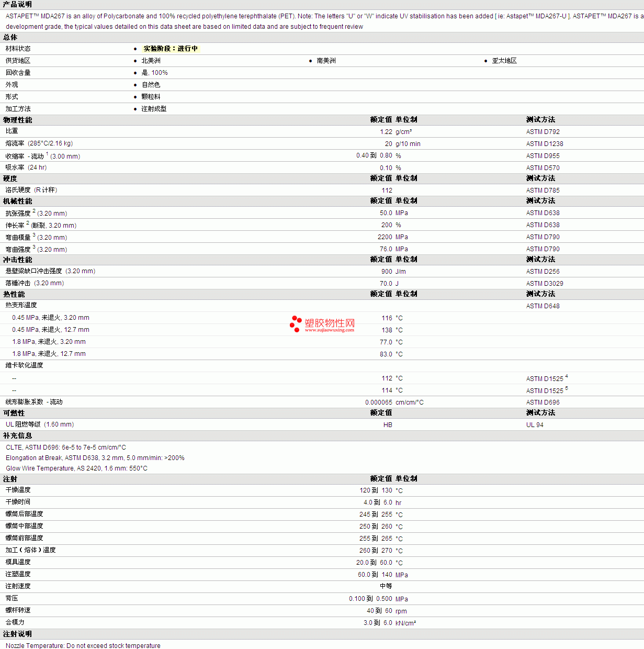
Task: Click the ASTM D696 test method
Action: point(543,402)
